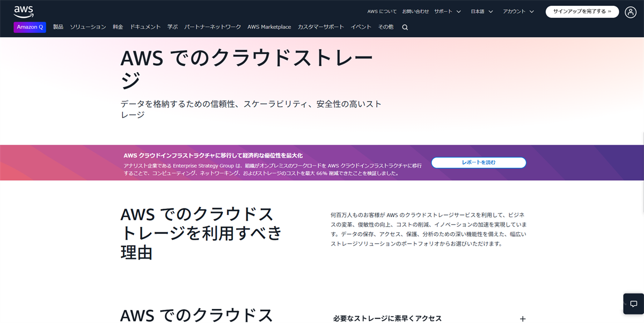Click the Amazon Q button

30,27
